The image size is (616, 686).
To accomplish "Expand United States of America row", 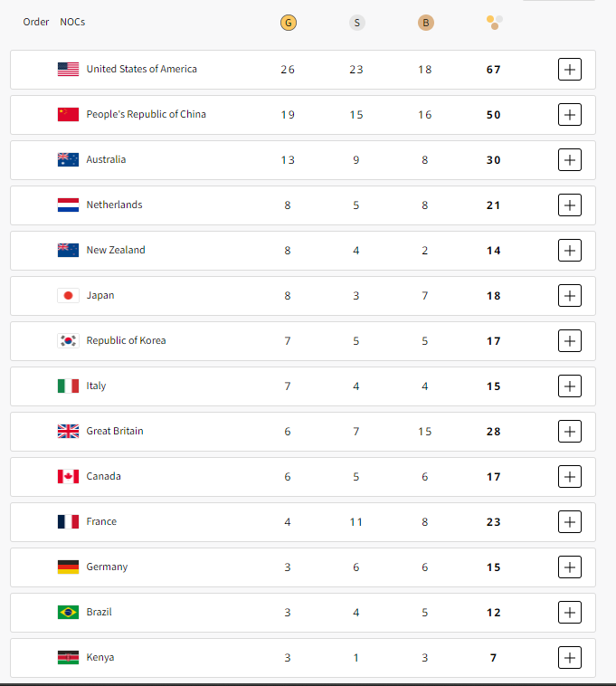I will (570, 69).
